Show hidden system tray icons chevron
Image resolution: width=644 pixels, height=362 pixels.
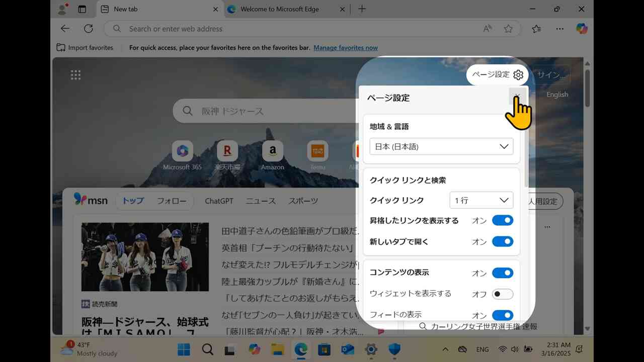[x=445, y=349]
